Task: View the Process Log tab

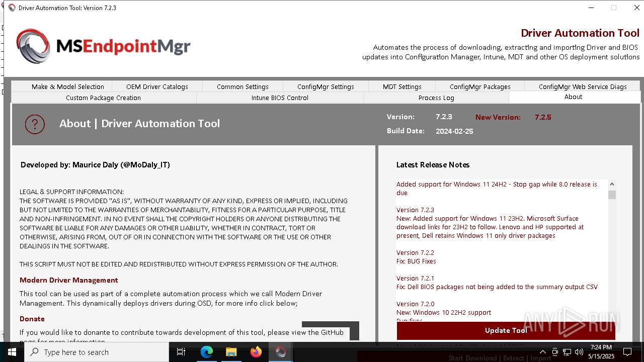Action: coord(436,98)
